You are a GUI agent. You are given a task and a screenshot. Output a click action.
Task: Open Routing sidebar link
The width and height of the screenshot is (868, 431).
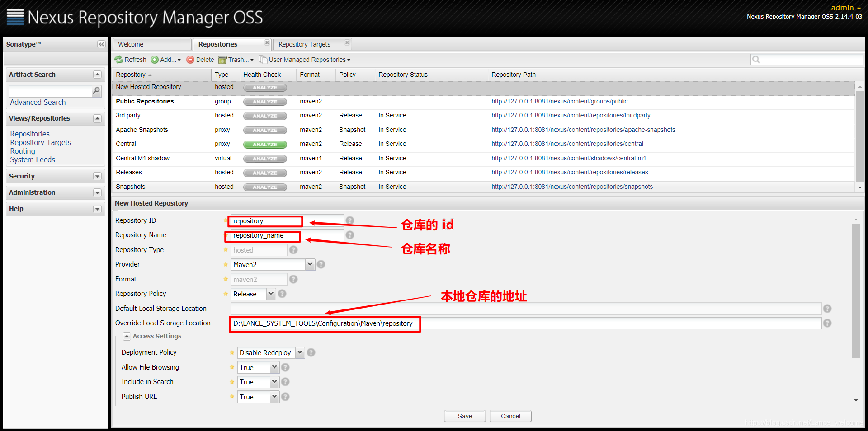point(23,151)
